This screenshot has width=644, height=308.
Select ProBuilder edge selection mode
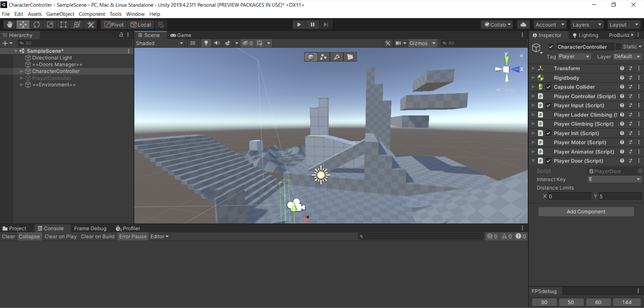point(337,57)
